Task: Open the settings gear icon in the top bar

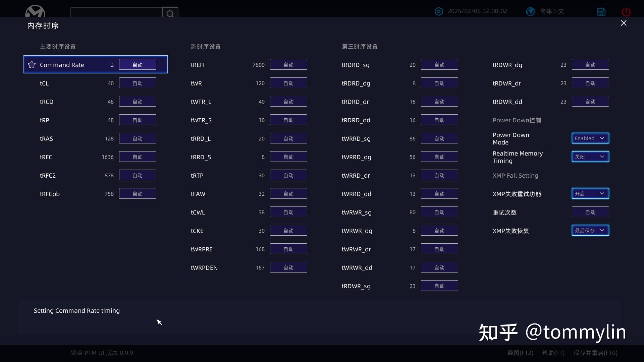Action: (x=439, y=11)
